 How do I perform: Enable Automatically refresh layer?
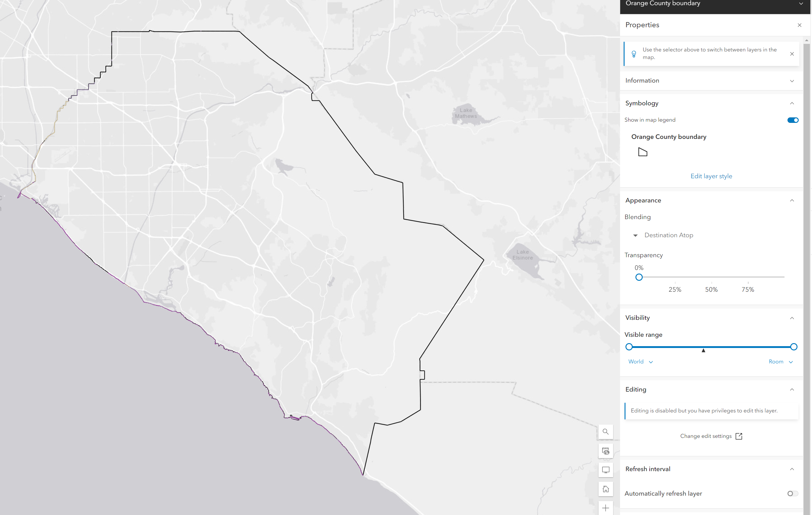click(x=792, y=494)
